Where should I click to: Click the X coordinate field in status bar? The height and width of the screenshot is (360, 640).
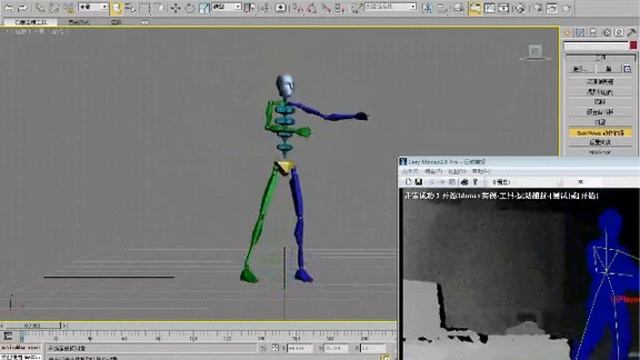pyautogui.click(x=300, y=348)
